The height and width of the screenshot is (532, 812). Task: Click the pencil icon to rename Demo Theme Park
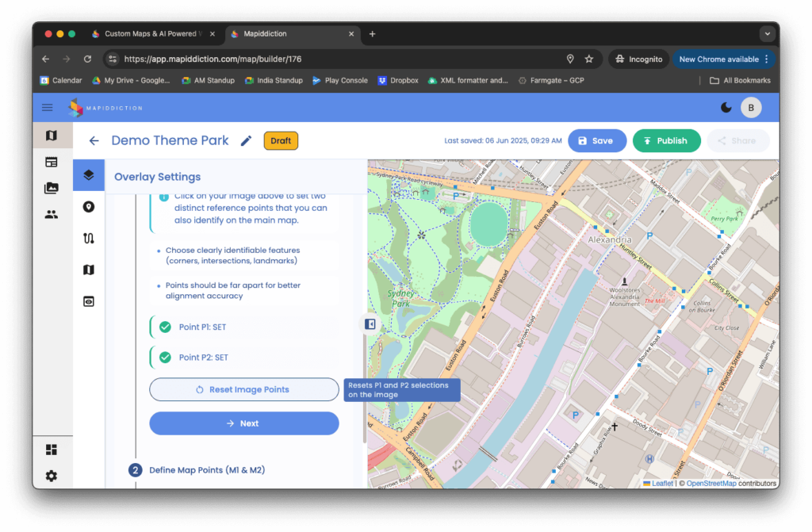[246, 141]
